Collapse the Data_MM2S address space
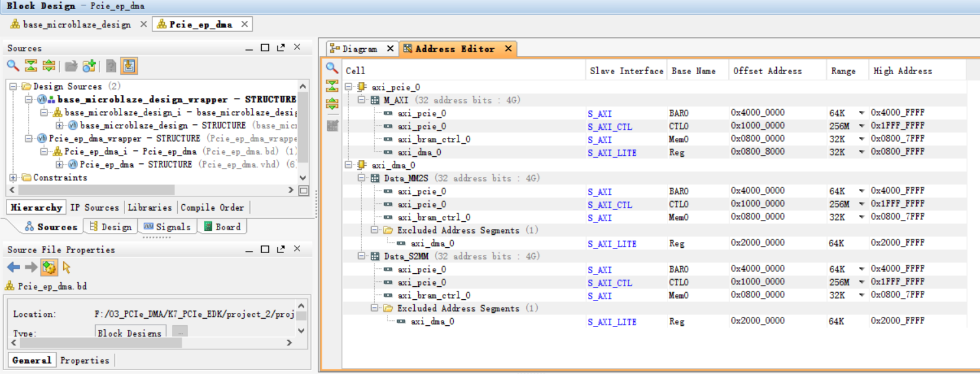Screen dimensions: 980x374 coord(361,178)
